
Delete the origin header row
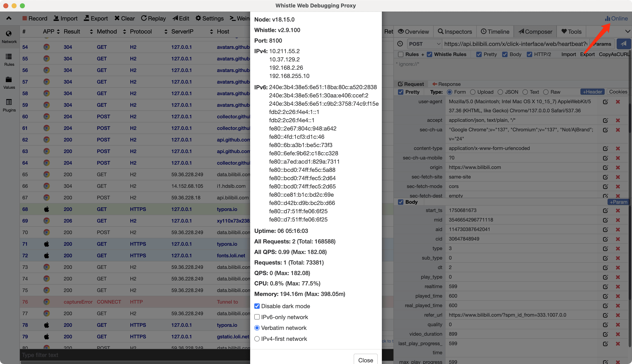click(x=618, y=168)
